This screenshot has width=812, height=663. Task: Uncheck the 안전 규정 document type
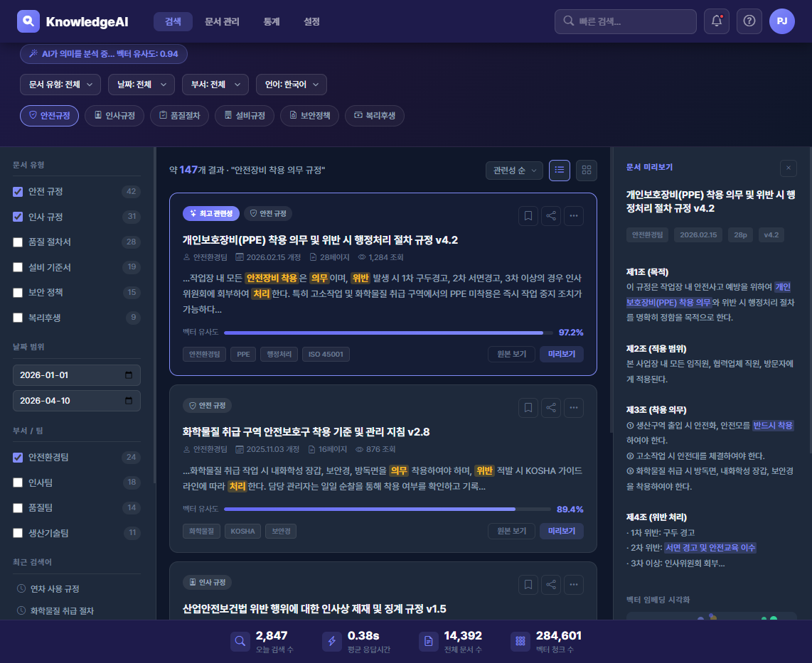tap(18, 191)
